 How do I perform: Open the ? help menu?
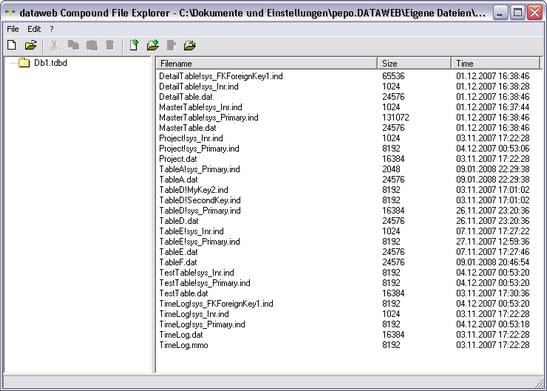(52, 29)
